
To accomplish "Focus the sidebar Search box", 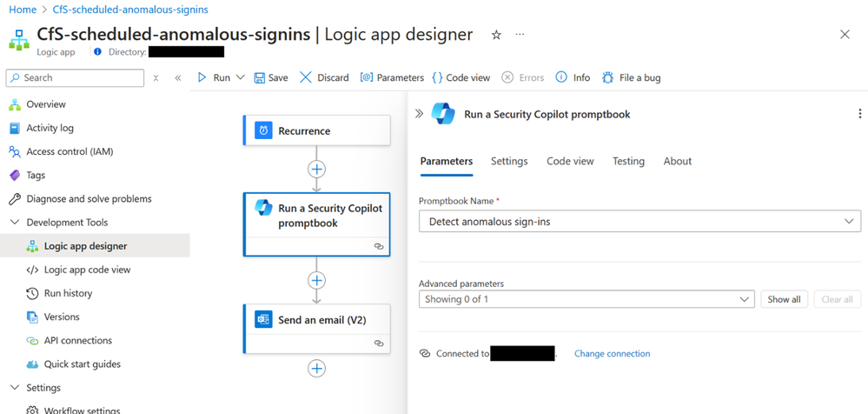I will [x=75, y=78].
